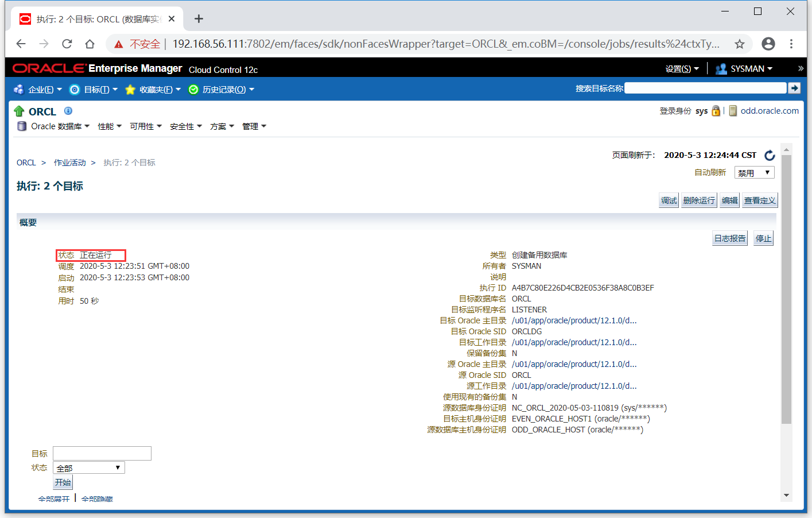812x518 pixels.
Task: Open the 自动刷新 dropdown set to 禁用
Action: (x=754, y=172)
